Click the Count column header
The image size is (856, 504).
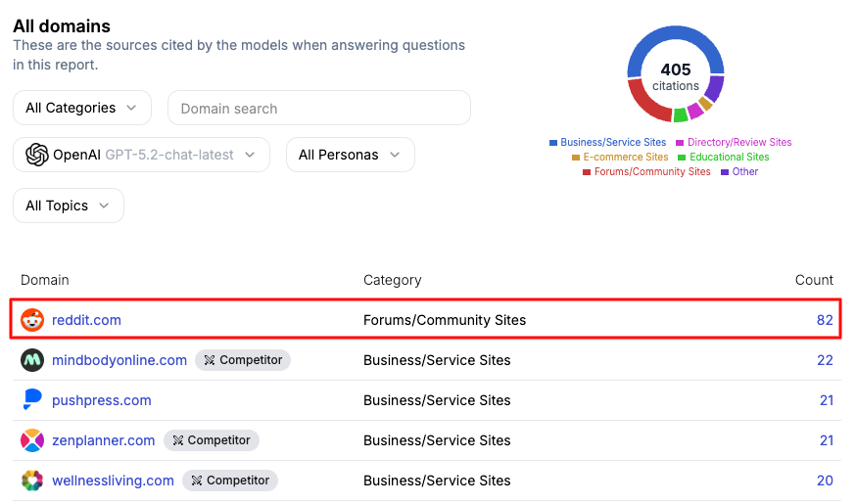click(x=814, y=280)
